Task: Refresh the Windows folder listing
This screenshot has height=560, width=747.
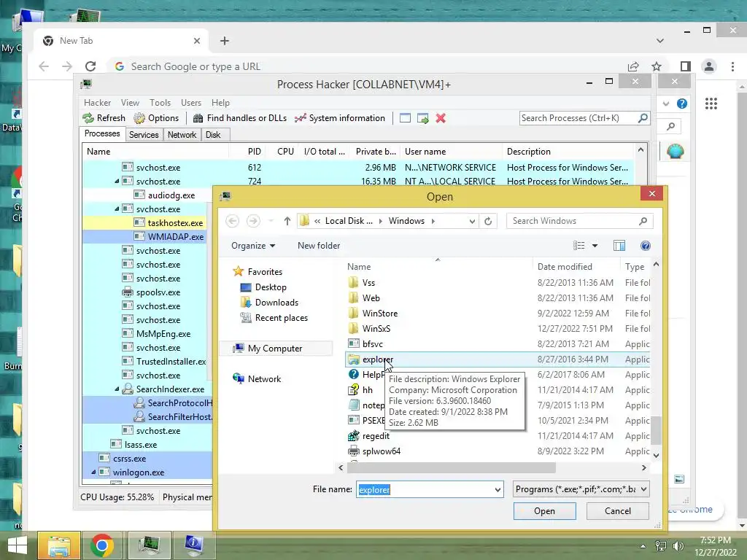Action: pyautogui.click(x=488, y=221)
